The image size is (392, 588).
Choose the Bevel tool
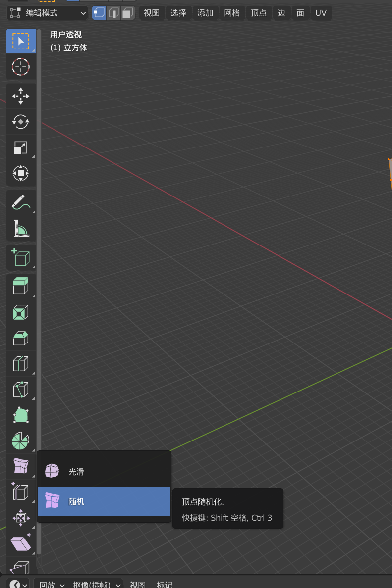coord(21,338)
